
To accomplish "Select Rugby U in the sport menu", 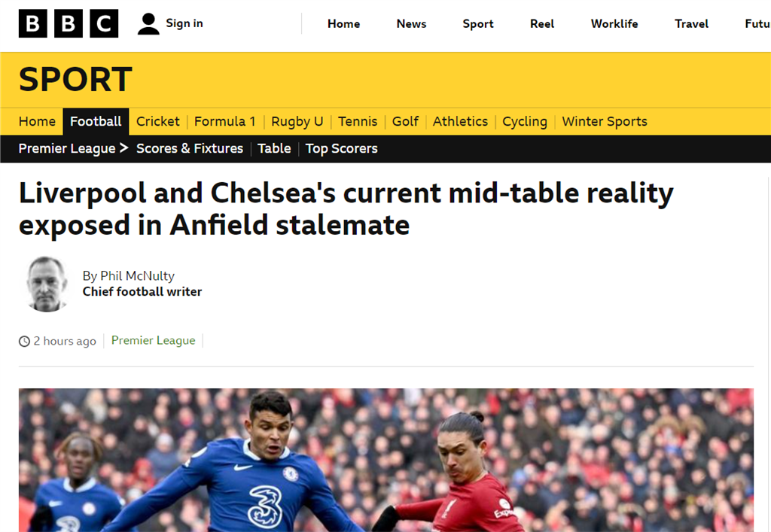I will tap(297, 121).
